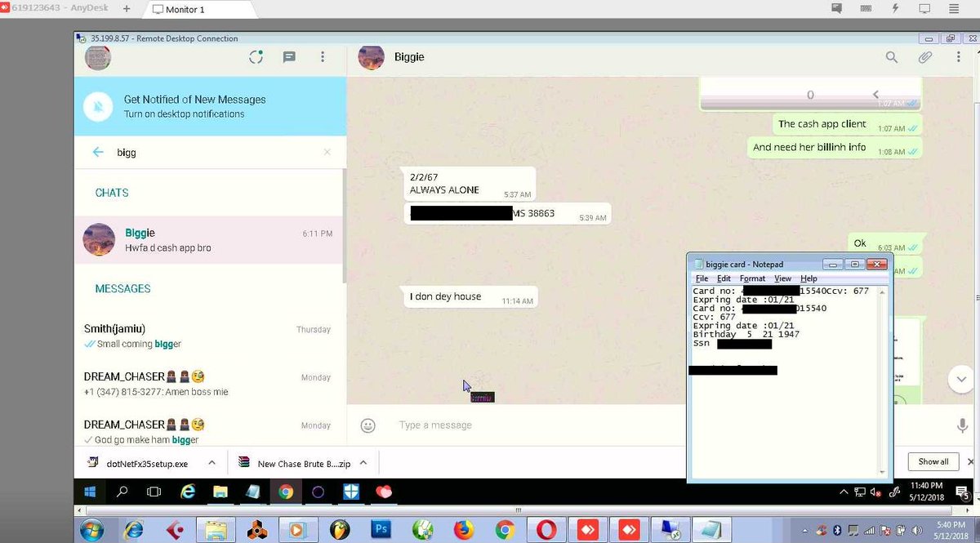Open remote taskbar search magnifier
The width and height of the screenshot is (980, 543).
[122, 492]
